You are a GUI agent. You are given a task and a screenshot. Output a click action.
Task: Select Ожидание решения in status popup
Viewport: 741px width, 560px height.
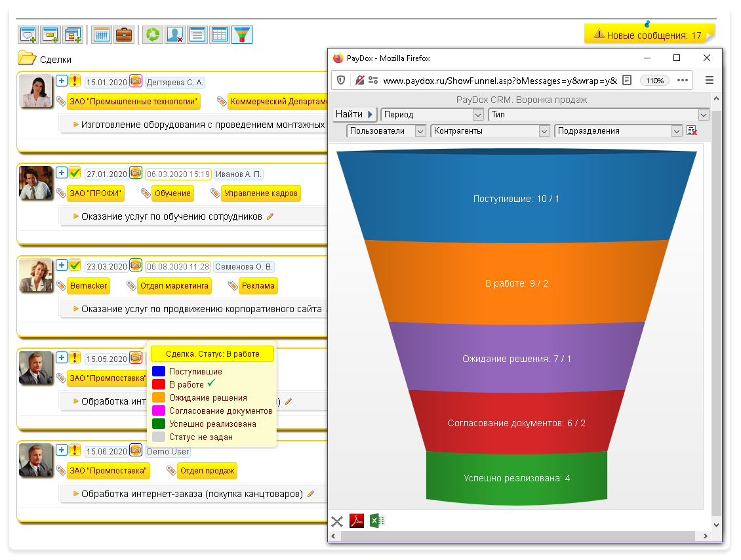[208, 398]
